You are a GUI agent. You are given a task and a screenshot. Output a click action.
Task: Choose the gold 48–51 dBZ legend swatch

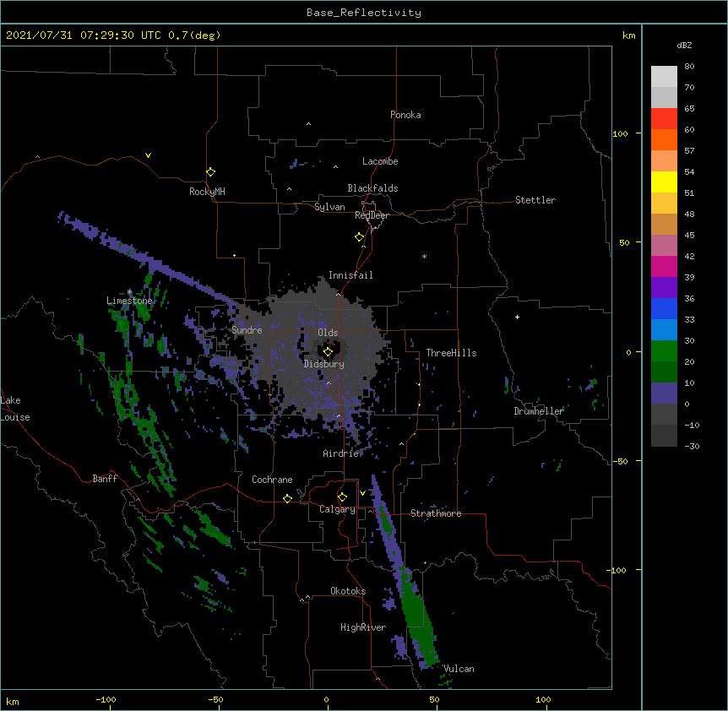[x=664, y=203]
